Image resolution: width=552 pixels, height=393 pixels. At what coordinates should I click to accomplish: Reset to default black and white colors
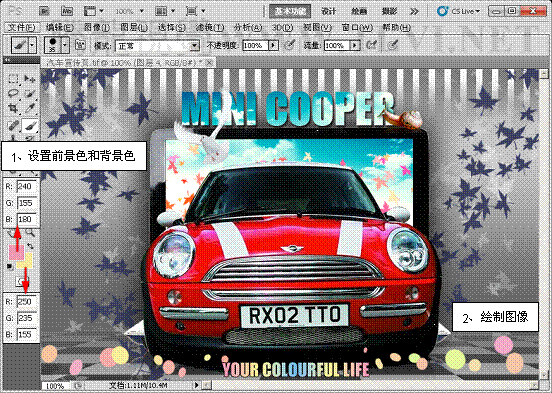pyautogui.click(x=10, y=266)
